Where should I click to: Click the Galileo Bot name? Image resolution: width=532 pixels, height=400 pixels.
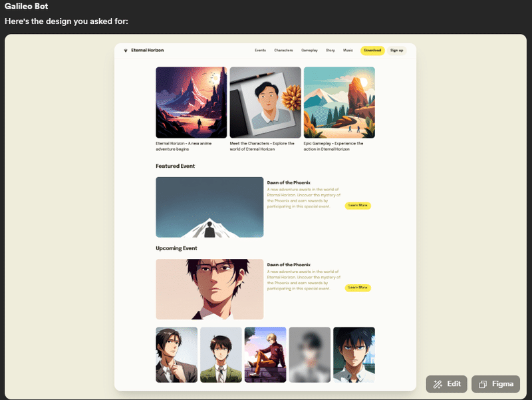coord(26,6)
